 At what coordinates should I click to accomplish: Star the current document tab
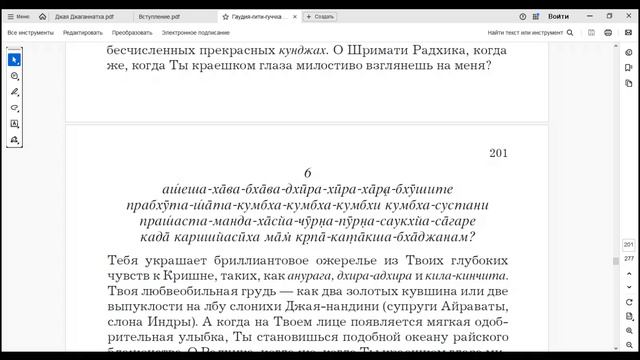[x=225, y=17]
